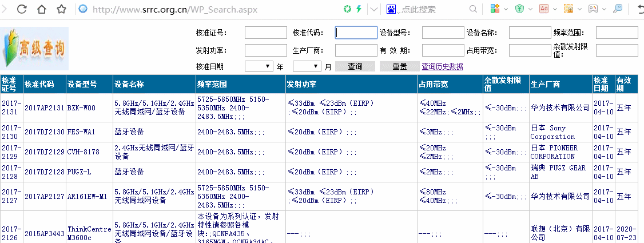Viewport: 644px width, 243px height.
Task: Open the extensions grid icon
Action: (x=495, y=8)
